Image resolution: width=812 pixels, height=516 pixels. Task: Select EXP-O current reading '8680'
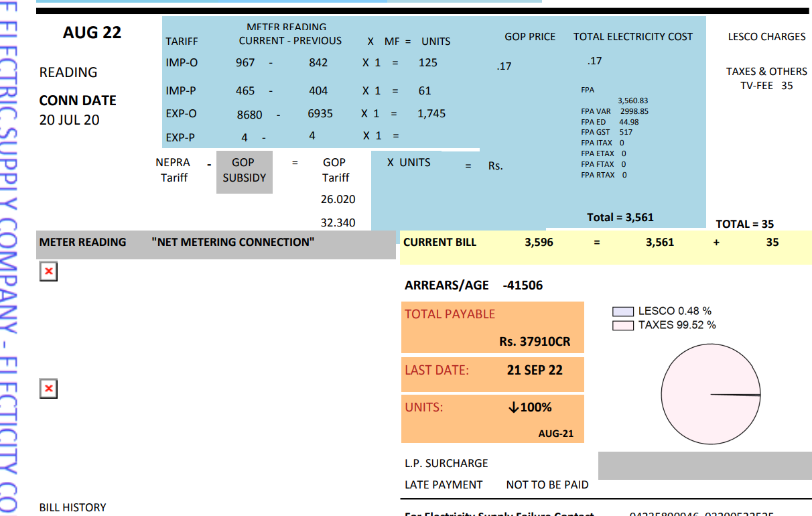coord(250,115)
